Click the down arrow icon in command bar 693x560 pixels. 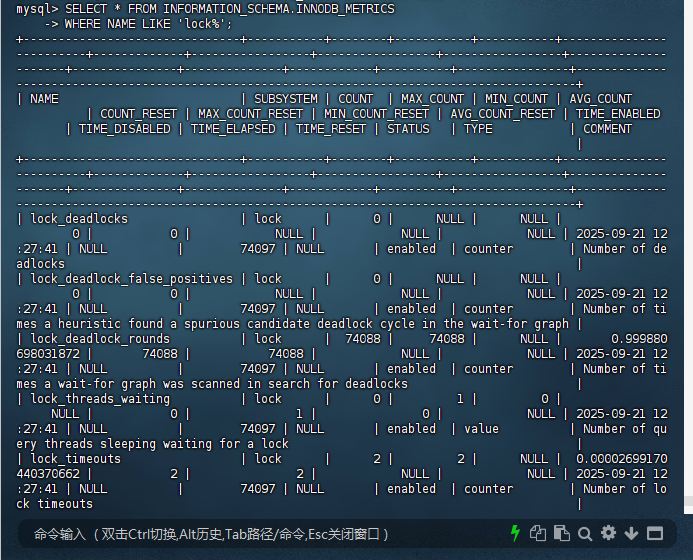point(631,533)
